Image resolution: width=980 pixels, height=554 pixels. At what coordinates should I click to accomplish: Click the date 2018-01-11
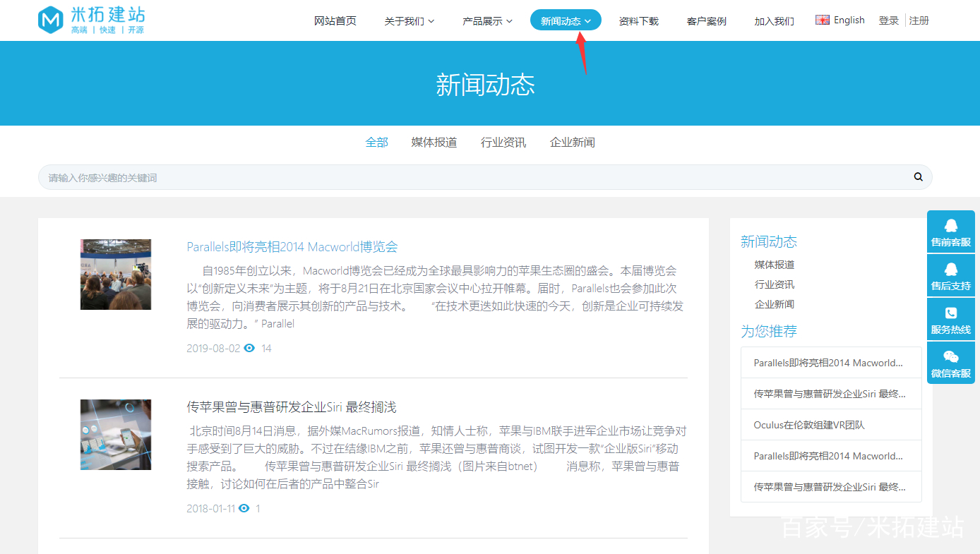pyautogui.click(x=211, y=509)
